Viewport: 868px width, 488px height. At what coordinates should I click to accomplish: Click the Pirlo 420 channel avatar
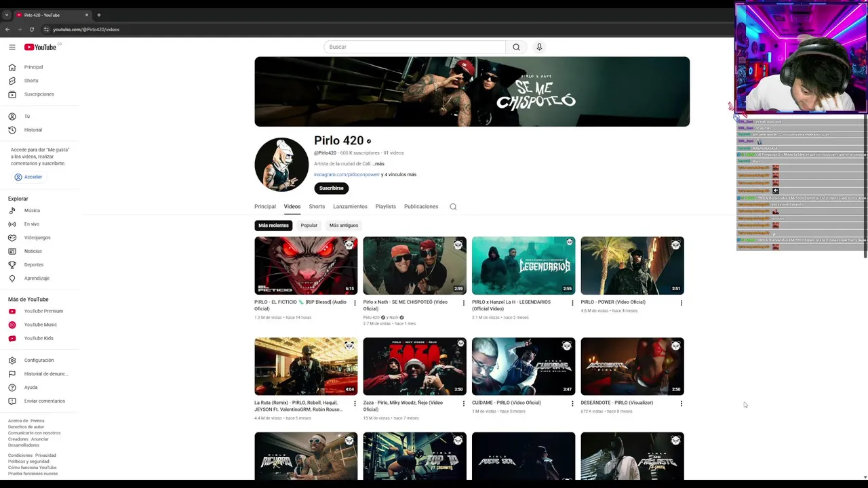point(281,165)
